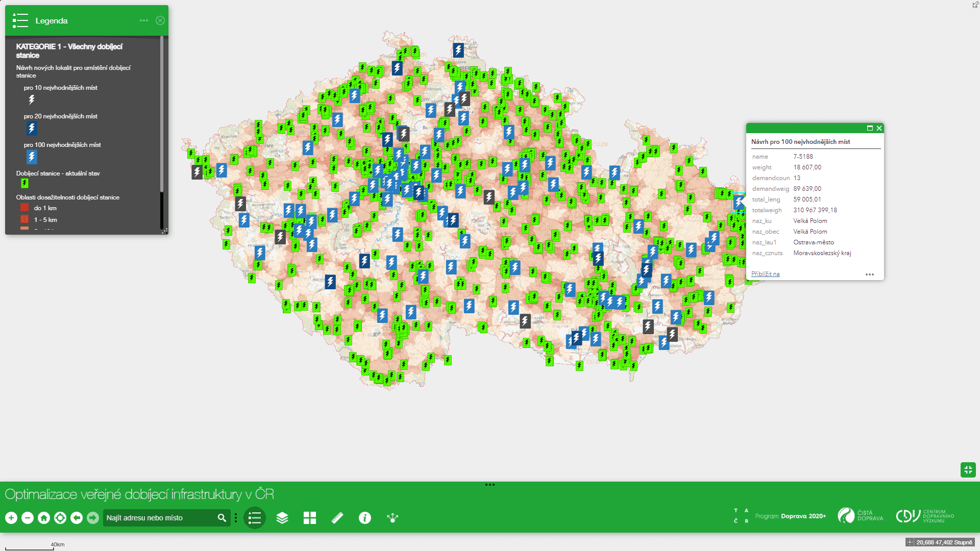Click the name value '7-5188' in the popup
980x551 pixels.
pyautogui.click(x=803, y=157)
